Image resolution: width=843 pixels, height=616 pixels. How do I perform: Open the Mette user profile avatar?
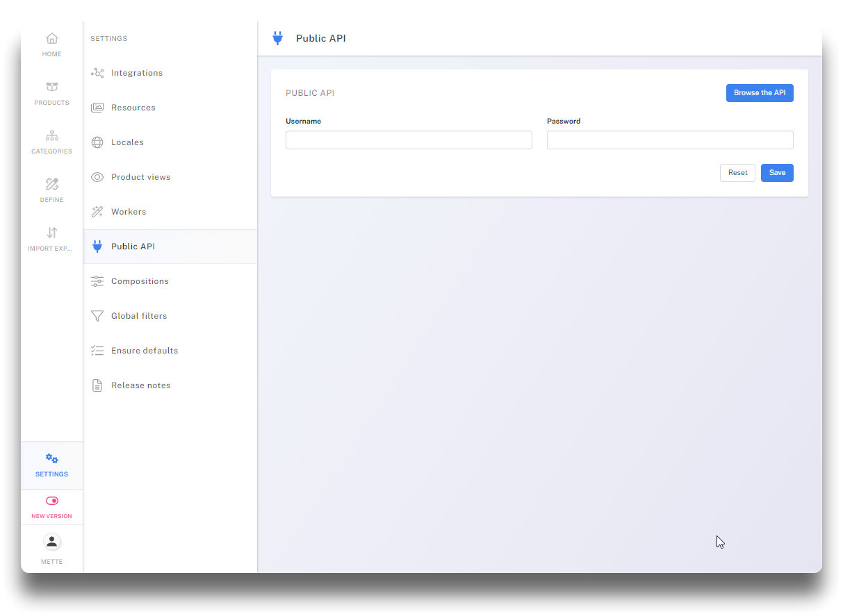coord(52,542)
